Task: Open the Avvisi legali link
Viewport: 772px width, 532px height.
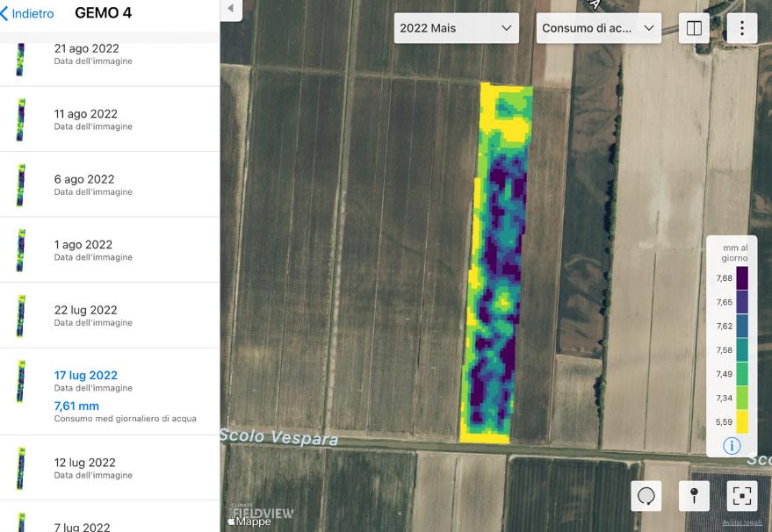Action: click(x=743, y=523)
